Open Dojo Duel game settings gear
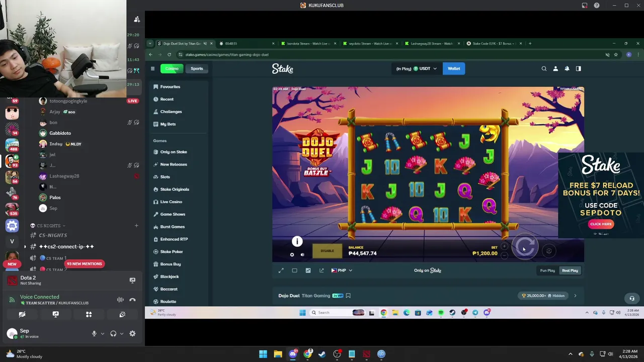644x362 pixels. [x=292, y=255]
